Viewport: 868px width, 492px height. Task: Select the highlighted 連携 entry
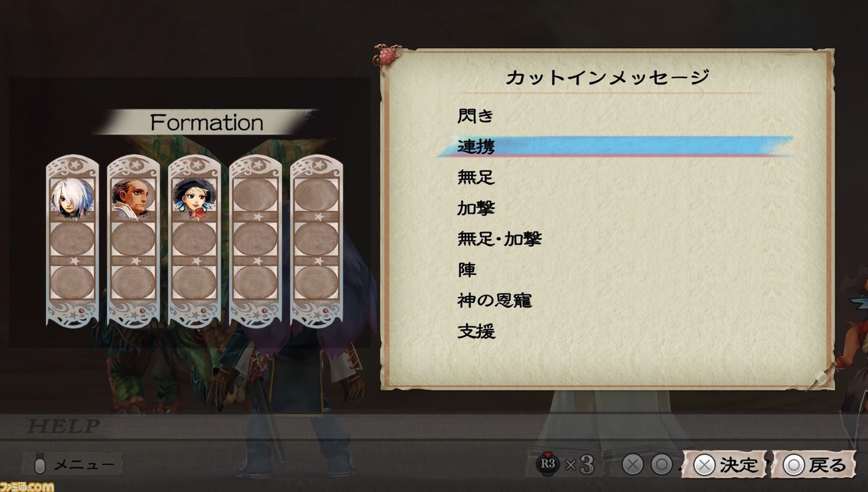[x=615, y=147]
